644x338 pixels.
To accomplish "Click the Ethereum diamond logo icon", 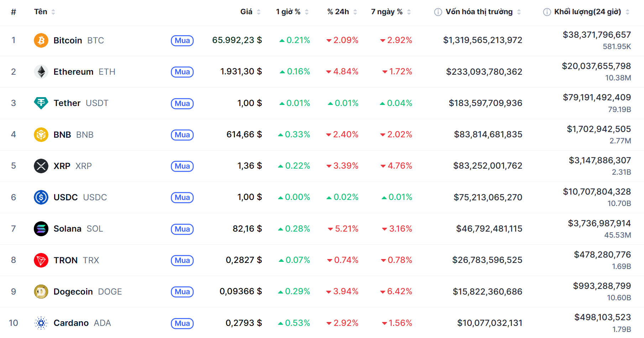I will click(41, 72).
